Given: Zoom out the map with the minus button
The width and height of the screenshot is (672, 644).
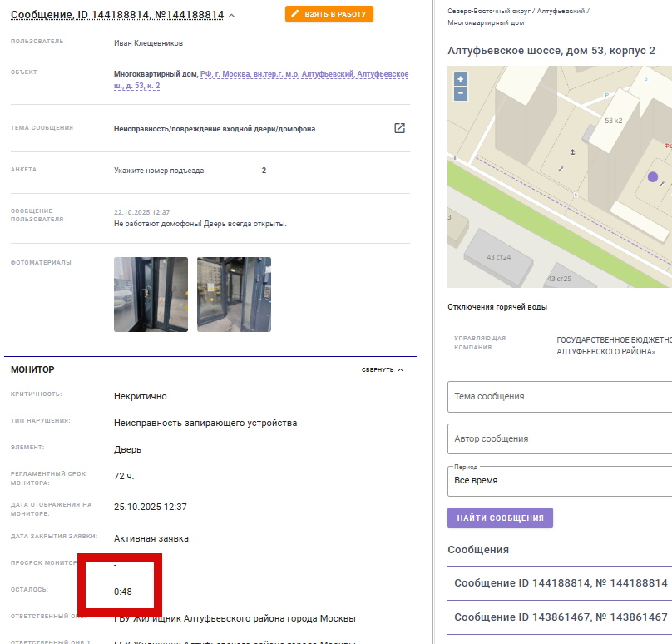Looking at the screenshot, I should coord(461,93).
